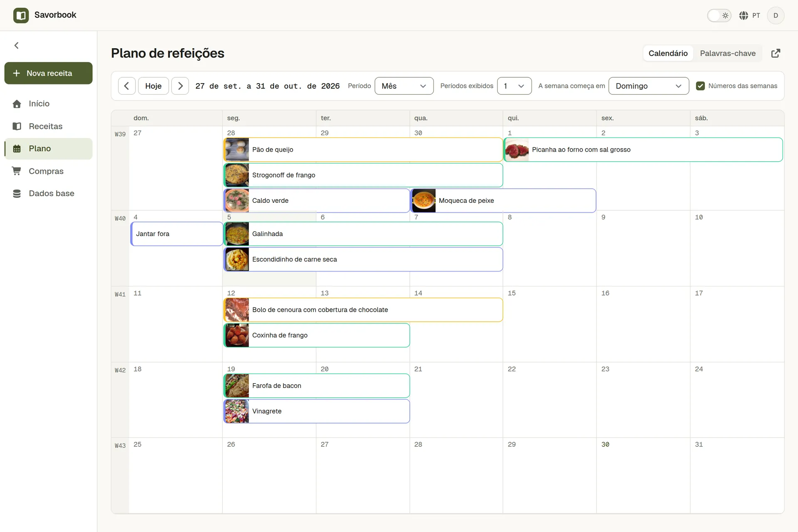This screenshot has height=532, width=798.
Task: Open the Períodos exibidos dropdown
Action: click(x=514, y=86)
